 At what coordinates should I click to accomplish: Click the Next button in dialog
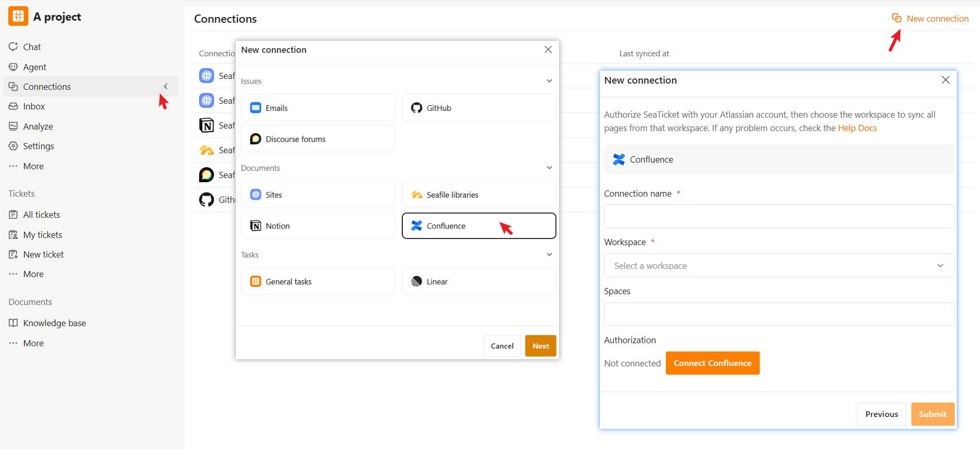click(541, 346)
